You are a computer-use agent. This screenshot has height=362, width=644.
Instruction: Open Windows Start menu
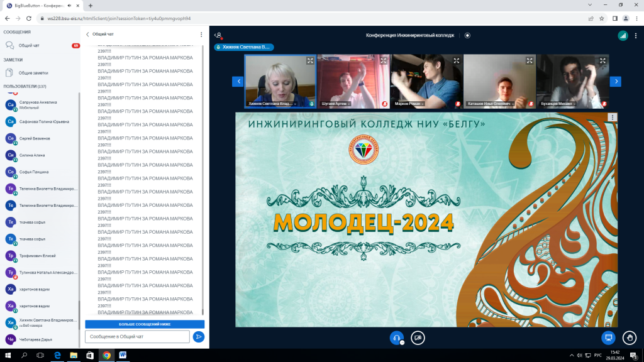[x=8, y=356]
